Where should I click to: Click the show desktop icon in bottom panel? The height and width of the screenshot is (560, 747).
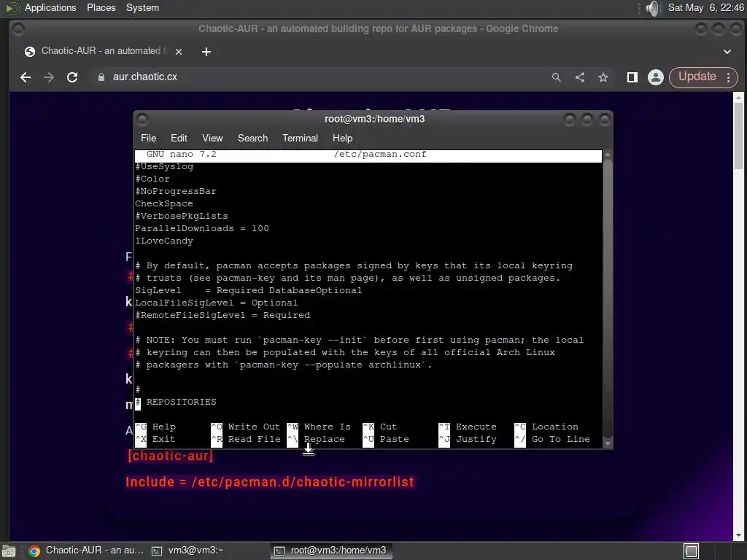point(9,551)
